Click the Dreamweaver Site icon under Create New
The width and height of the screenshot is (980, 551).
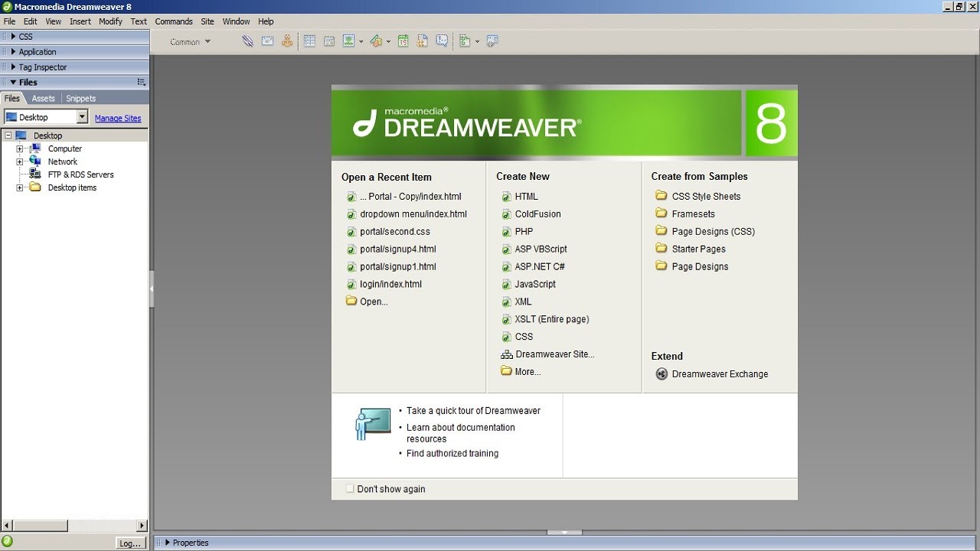coord(507,354)
